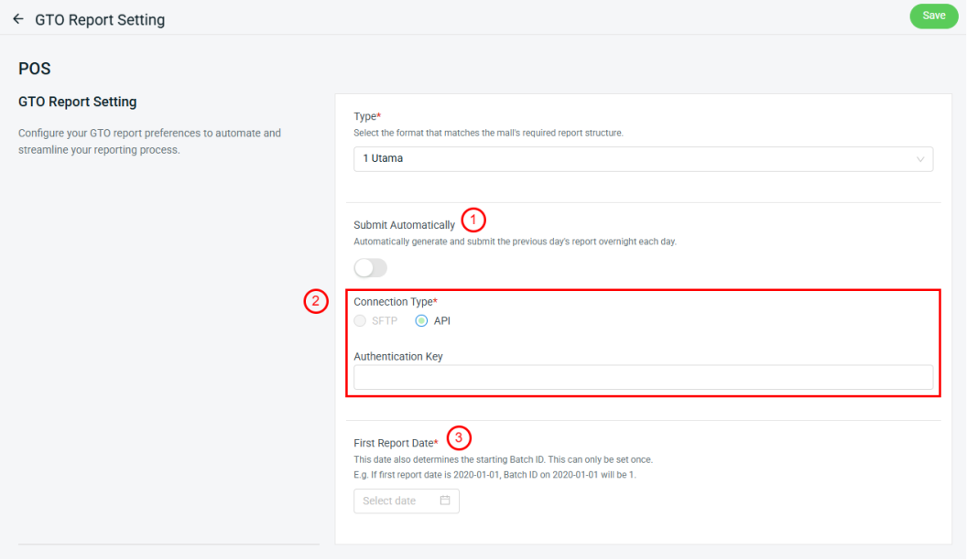
Task: Click the red circled number 1 marker
Action: click(x=473, y=220)
